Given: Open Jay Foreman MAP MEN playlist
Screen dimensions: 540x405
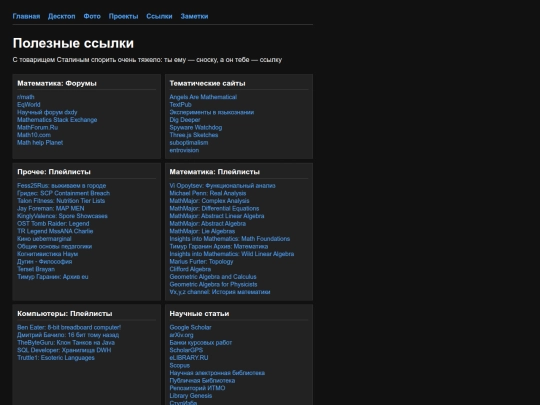Looking at the screenshot, I should [51, 208].
